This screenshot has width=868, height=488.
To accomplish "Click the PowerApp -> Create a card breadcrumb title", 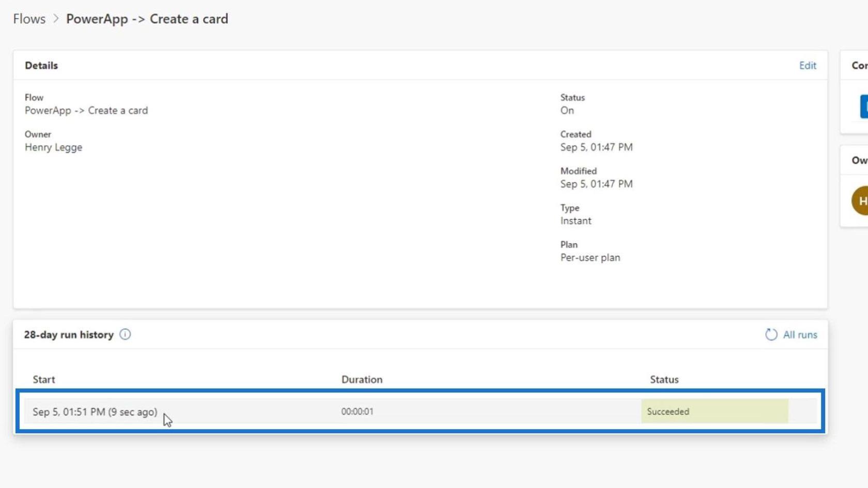I will (147, 19).
